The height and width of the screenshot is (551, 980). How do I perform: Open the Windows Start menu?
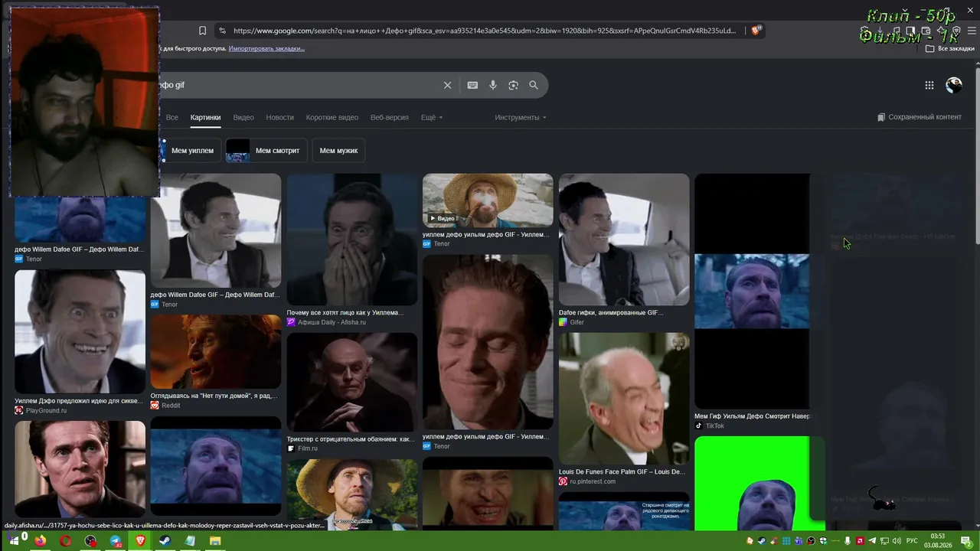click(x=14, y=541)
